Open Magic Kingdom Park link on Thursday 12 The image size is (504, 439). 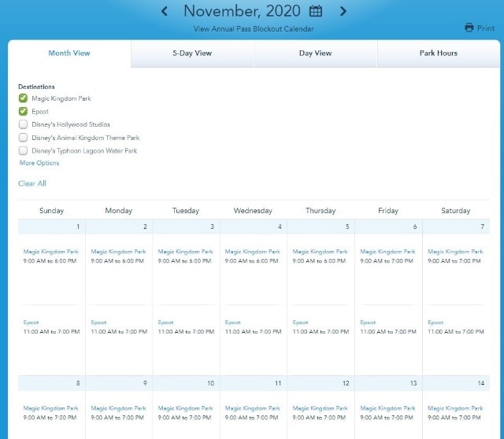[321, 408]
